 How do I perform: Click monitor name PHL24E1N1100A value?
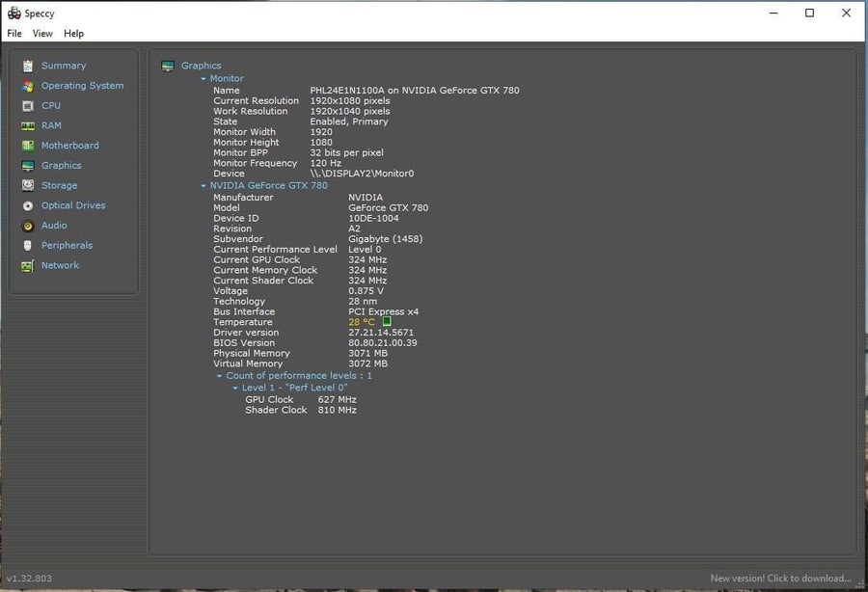[x=415, y=91]
